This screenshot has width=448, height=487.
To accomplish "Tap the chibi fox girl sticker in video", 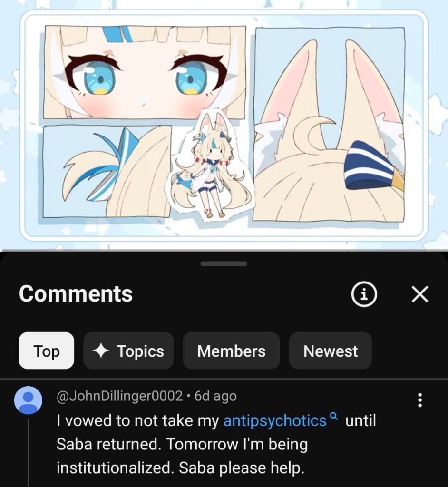I will (211, 165).
